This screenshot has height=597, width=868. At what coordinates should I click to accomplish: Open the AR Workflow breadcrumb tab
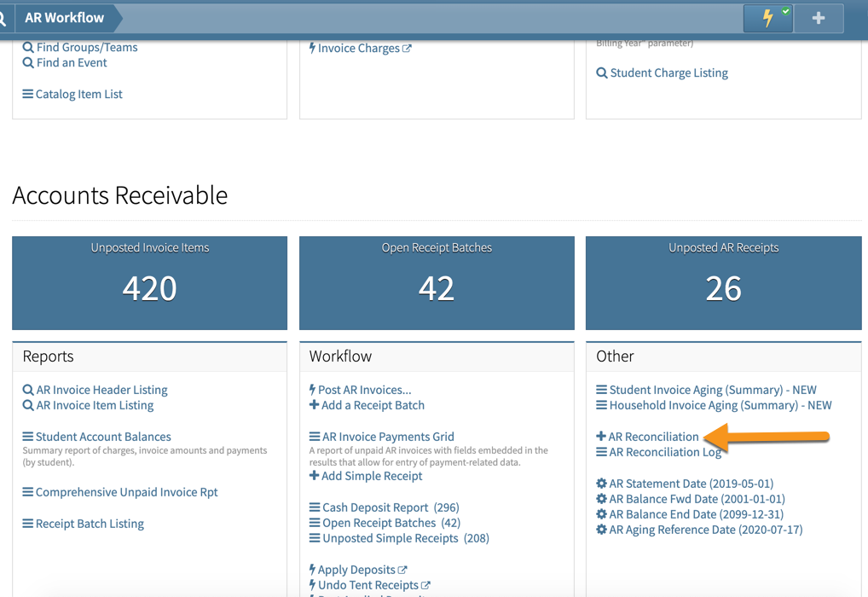(65, 18)
